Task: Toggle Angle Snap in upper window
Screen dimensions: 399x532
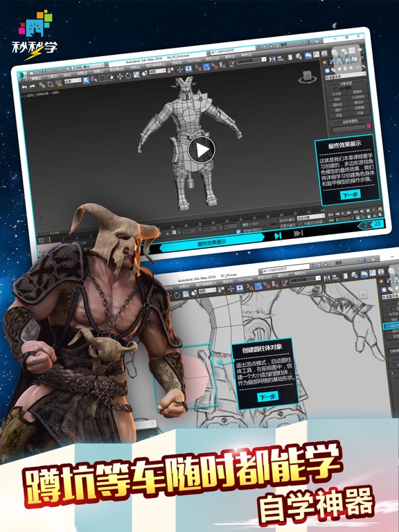Action: [x=206, y=66]
